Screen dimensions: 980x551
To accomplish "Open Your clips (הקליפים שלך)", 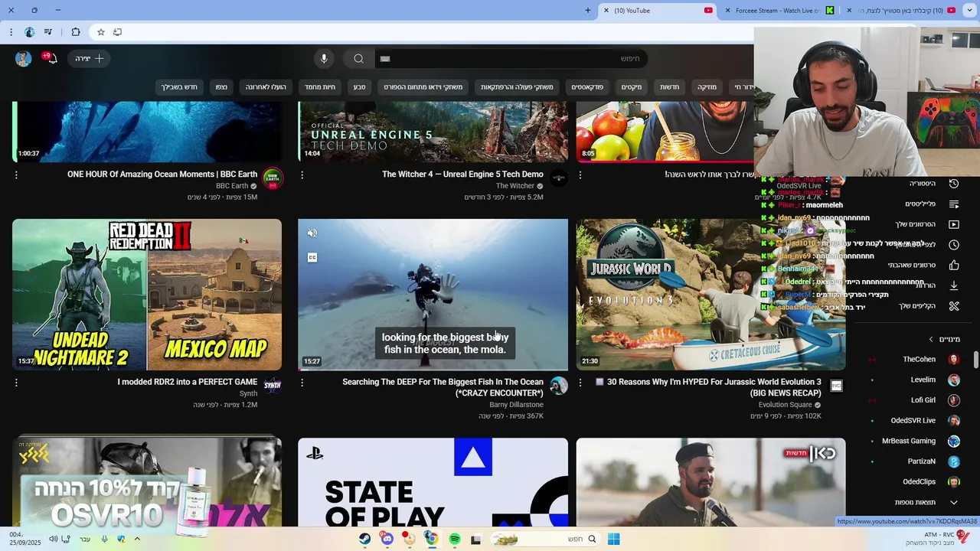I will tap(929, 306).
